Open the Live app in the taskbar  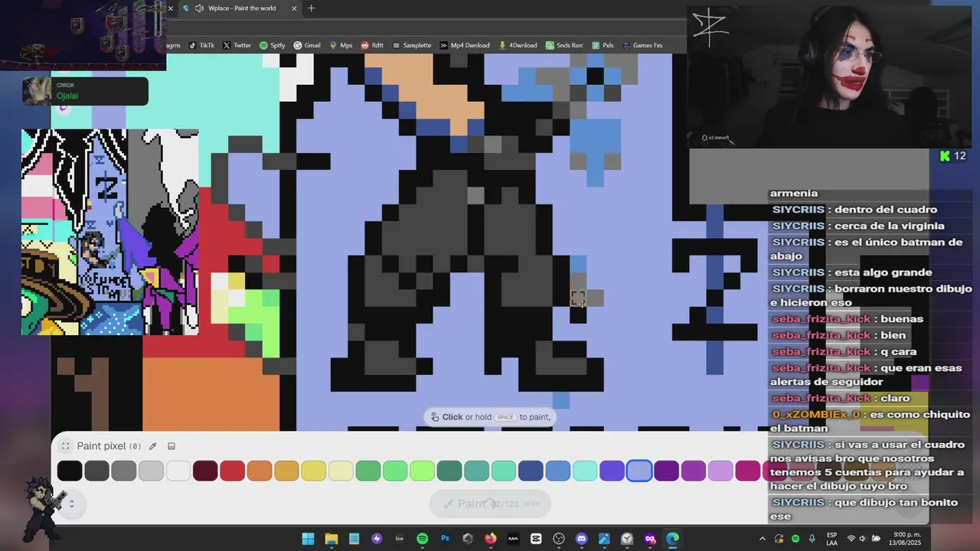click(x=399, y=539)
